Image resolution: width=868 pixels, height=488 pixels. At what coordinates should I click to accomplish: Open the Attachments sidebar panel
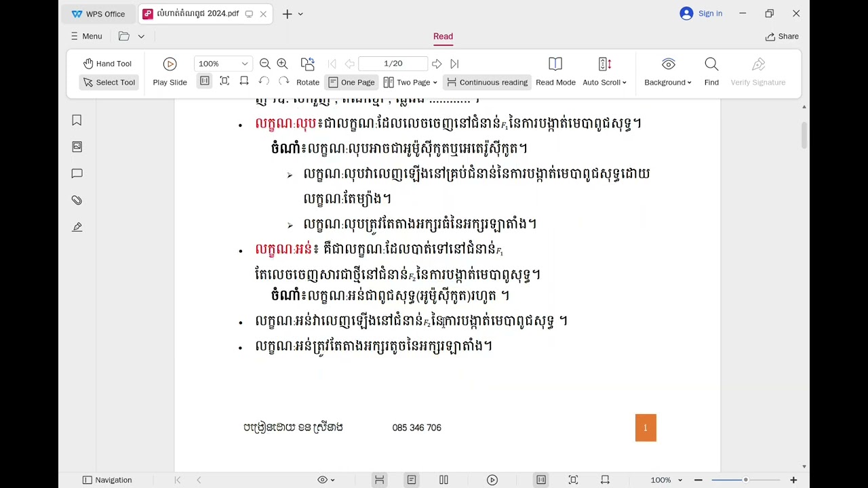[77, 200]
